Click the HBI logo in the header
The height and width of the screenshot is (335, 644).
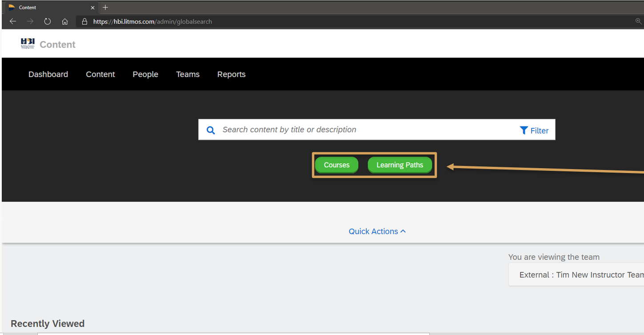[28, 43]
